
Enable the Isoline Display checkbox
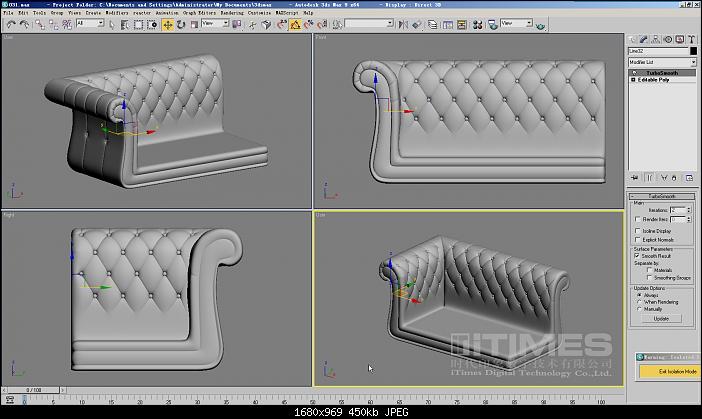click(638, 231)
